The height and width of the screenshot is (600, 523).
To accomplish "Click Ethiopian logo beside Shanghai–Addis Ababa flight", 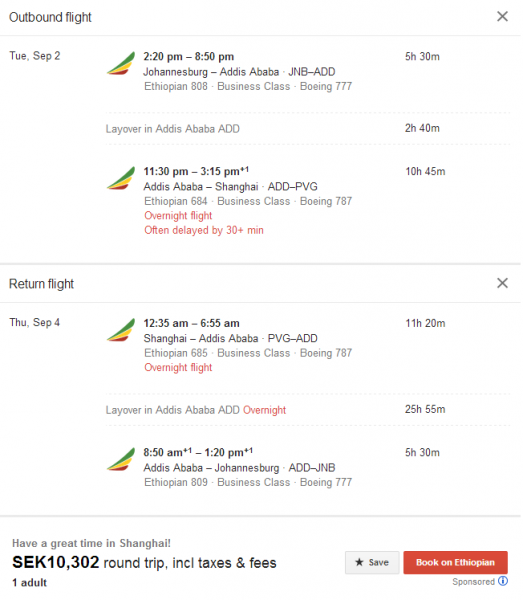I will click(x=121, y=330).
